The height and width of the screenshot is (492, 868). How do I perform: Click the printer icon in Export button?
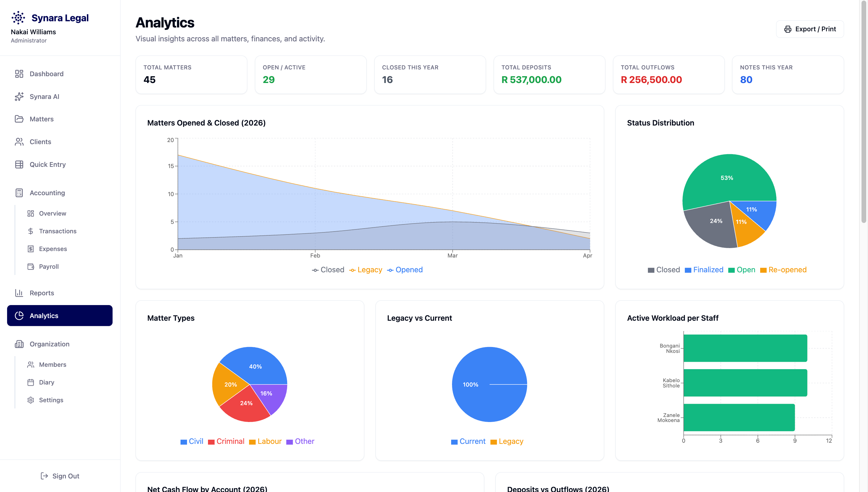tap(788, 29)
